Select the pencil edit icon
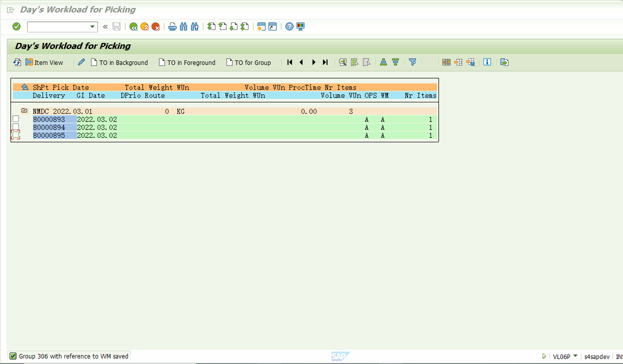Viewport: 623px width, 364px height. coord(81,62)
